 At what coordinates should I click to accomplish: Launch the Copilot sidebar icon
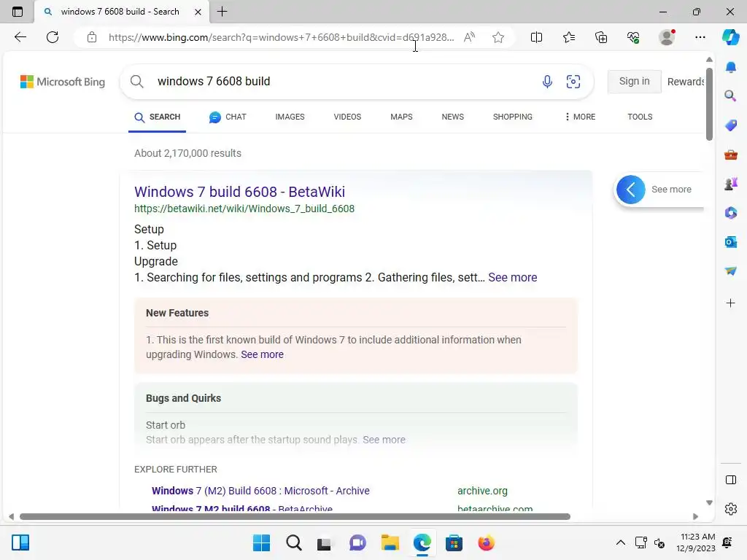click(x=730, y=37)
